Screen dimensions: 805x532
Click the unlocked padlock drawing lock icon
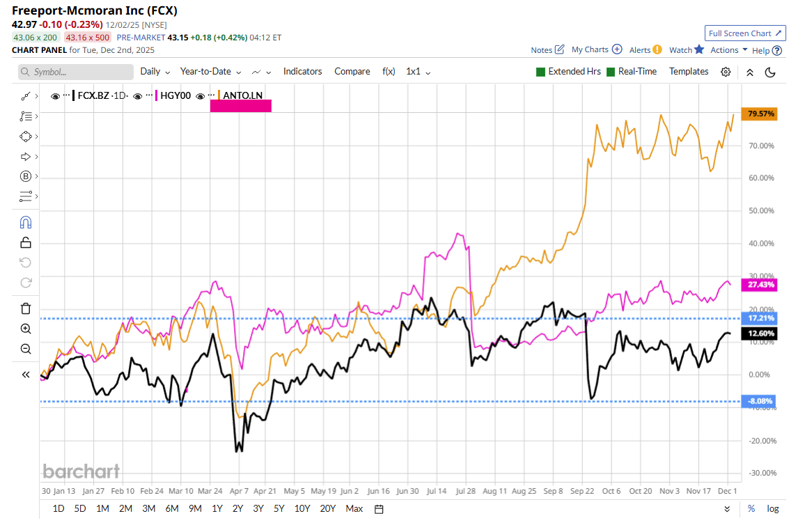click(x=26, y=242)
